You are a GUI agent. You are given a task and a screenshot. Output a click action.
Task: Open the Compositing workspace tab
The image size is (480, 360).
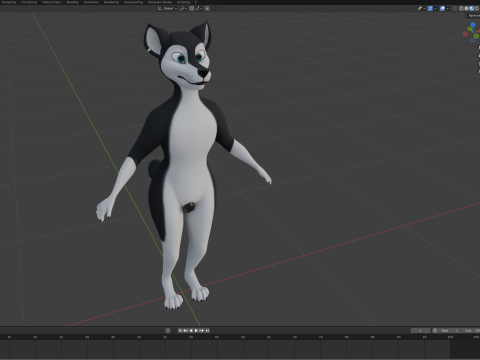pyautogui.click(x=133, y=2)
